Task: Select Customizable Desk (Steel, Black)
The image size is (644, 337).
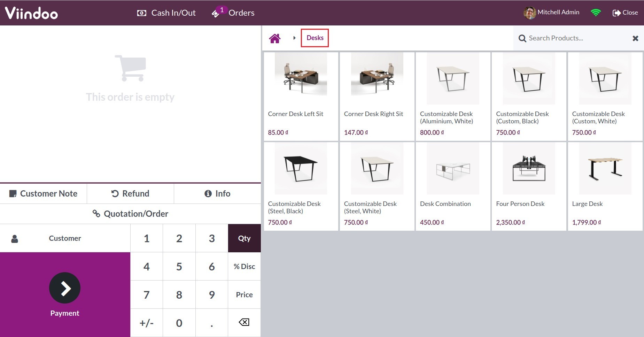Action: point(301,186)
